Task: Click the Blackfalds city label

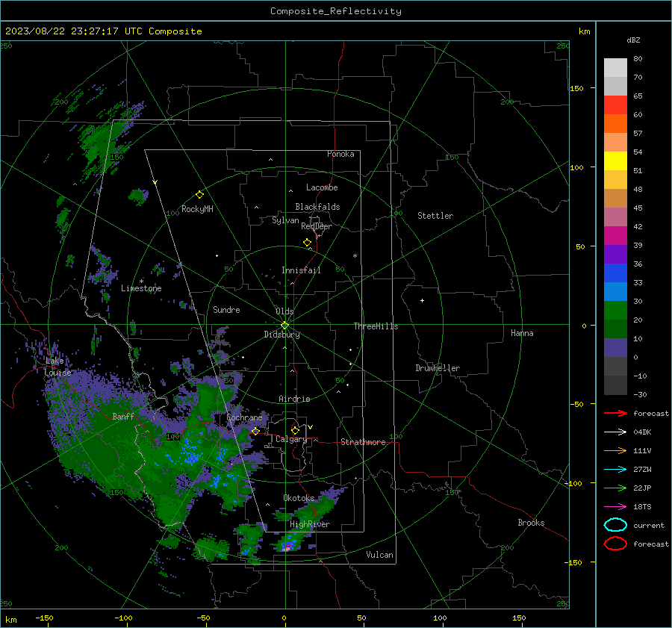Action: [x=317, y=207]
